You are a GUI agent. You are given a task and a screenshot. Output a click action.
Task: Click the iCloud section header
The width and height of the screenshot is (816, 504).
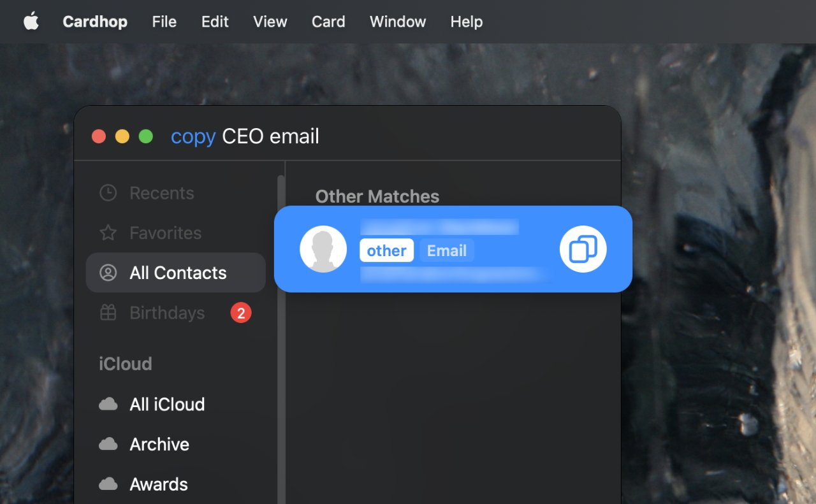[x=125, y=364]
